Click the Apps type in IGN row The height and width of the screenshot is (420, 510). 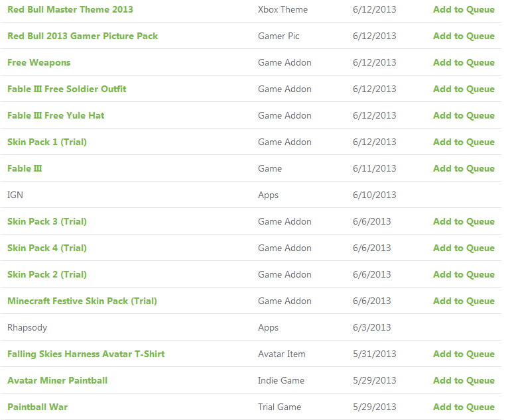pos(268,195)
